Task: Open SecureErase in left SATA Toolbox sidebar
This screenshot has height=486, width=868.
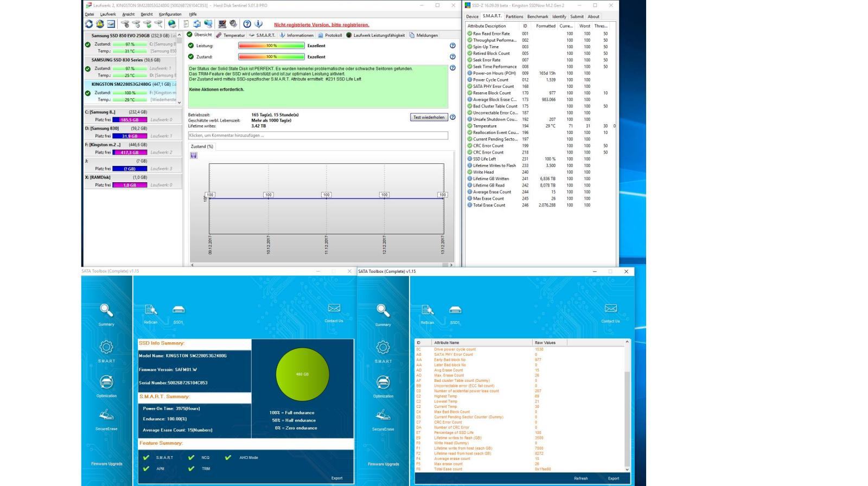Action: (x=106, y=420)
